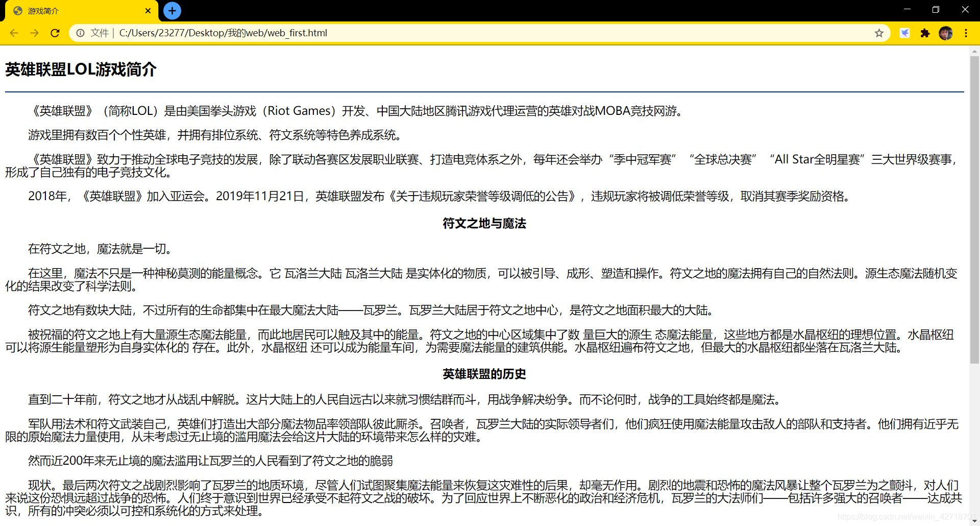980x526 pixels.
Task: Open the browser three-dot menu
Action: [966, 33]
